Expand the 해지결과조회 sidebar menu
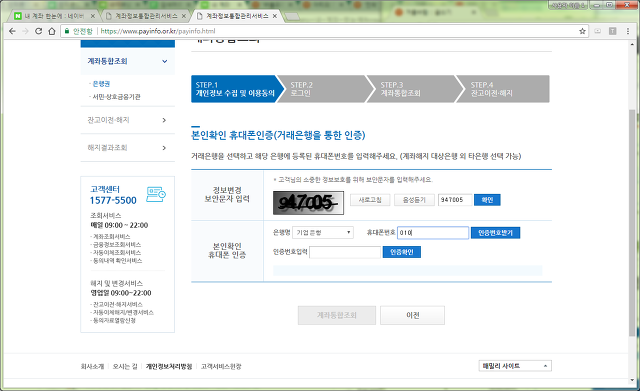 [x=128, y=148]
